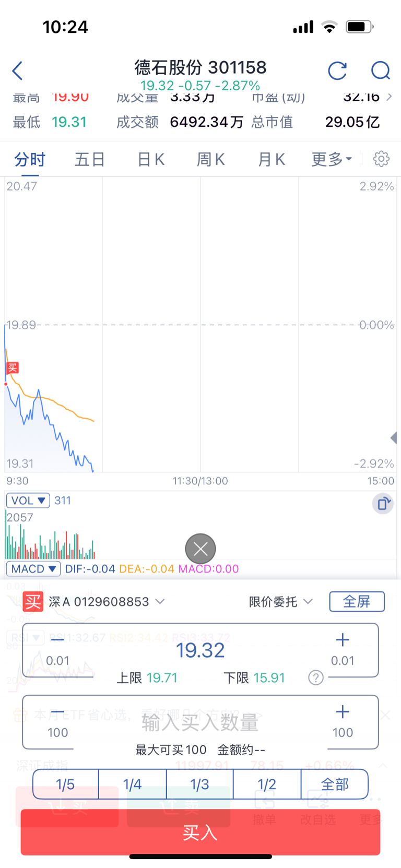Click the red 买 marker on chart
The image size is (401, 868).
[13, 368]
